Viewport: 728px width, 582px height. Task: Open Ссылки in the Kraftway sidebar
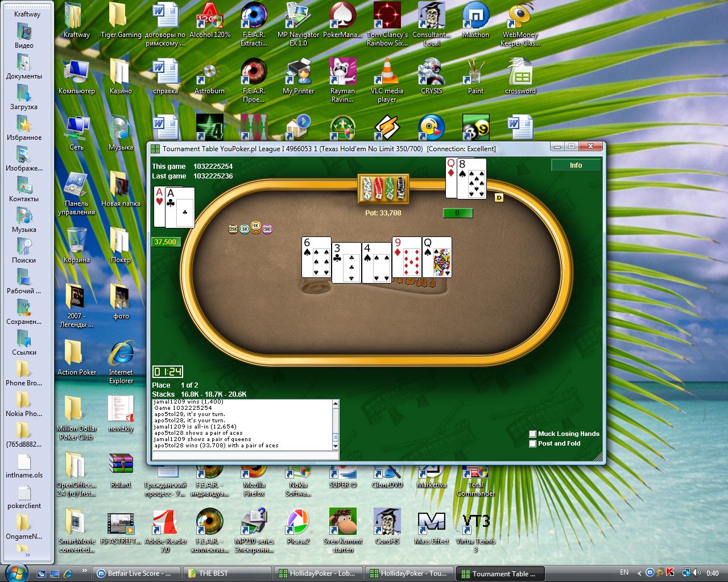(x=24, y=342)
